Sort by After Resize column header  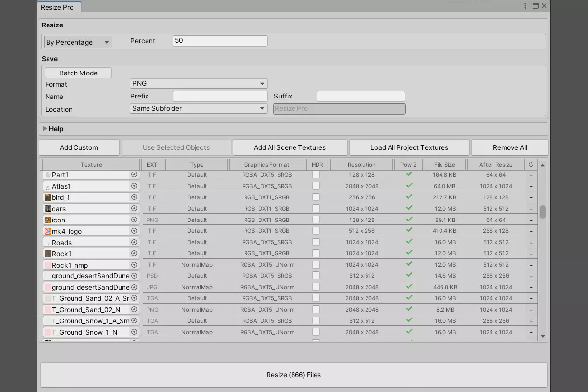pos(496,165)
